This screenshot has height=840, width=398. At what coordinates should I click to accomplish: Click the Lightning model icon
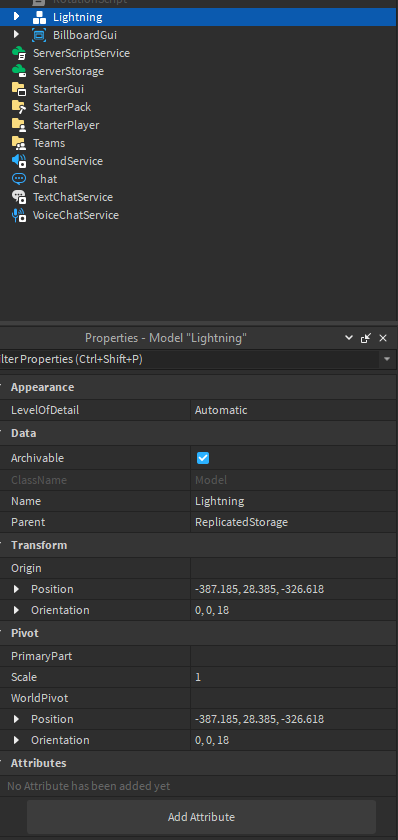coord(39,17)
